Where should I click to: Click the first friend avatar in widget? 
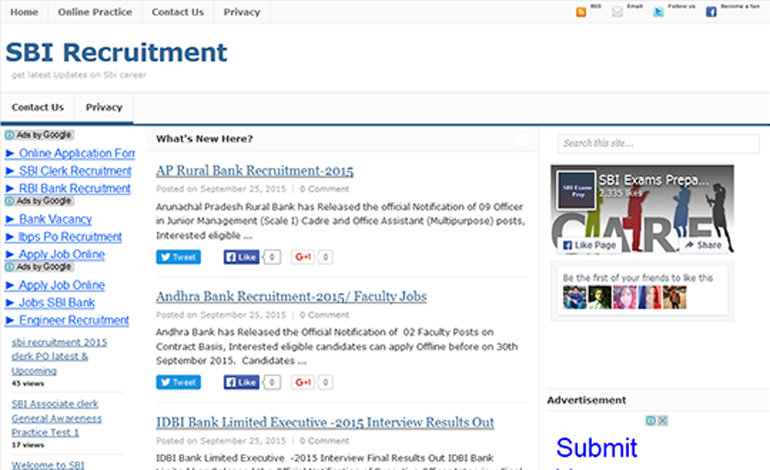[575, 298]
